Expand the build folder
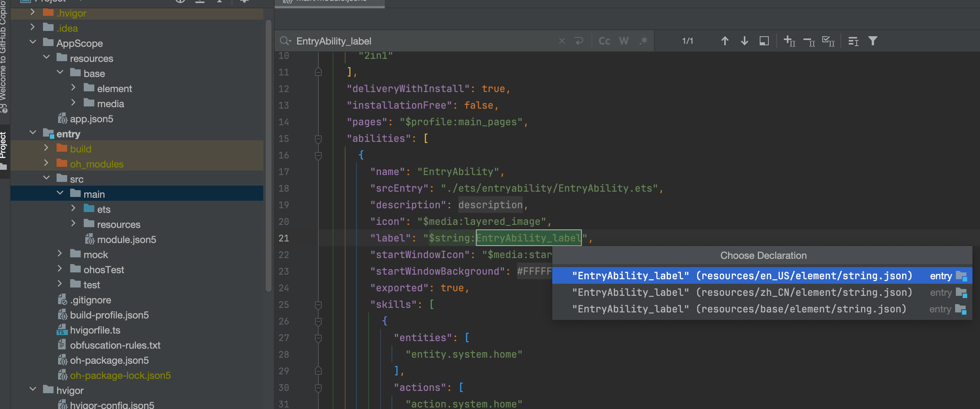Image resolution: width=980 pixels, height=409 pixels. tap(46, 148)
